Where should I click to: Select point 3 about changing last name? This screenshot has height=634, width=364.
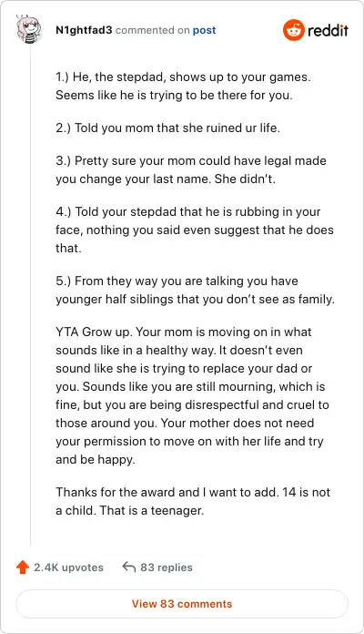pyautogui.click(x=191, y=169)
